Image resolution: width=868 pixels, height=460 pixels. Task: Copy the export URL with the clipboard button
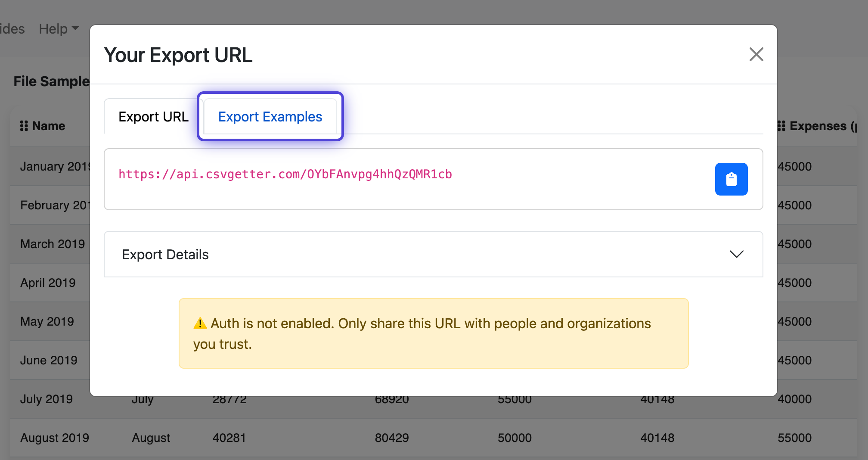(x=731, y=179)
